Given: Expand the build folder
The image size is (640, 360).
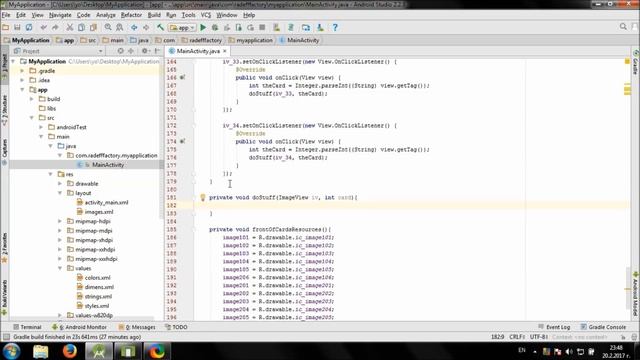Looking at the screenshot, I should (x=31, y=99).
